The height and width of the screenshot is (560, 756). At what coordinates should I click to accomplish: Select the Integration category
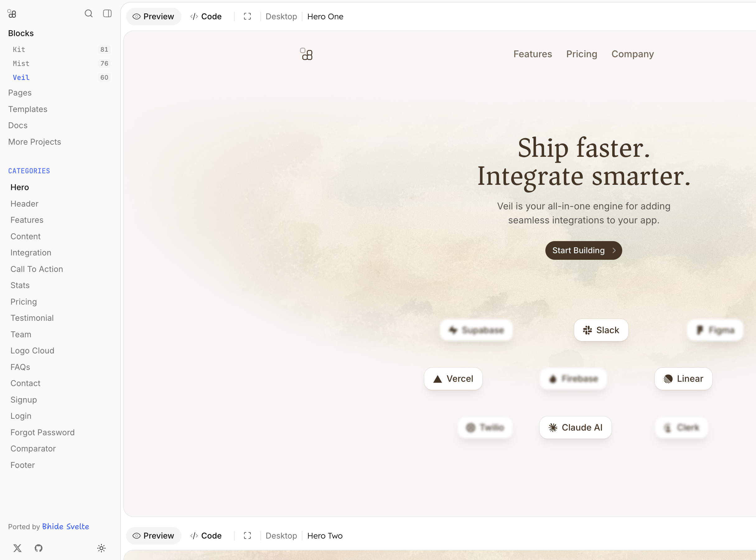31,253
